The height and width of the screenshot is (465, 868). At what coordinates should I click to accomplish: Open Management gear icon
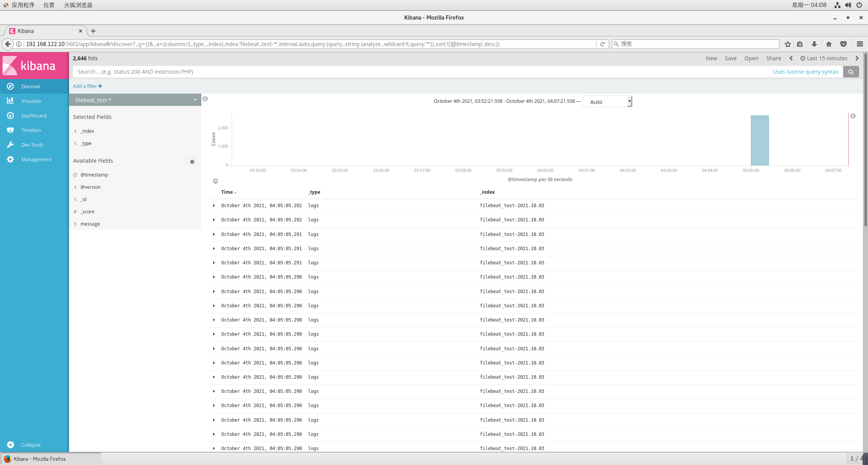10,159
